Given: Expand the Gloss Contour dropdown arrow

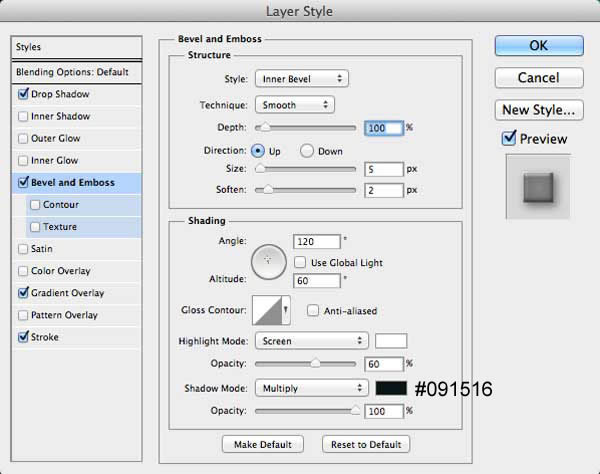Looking at the screenshot, I should [285, 310].
